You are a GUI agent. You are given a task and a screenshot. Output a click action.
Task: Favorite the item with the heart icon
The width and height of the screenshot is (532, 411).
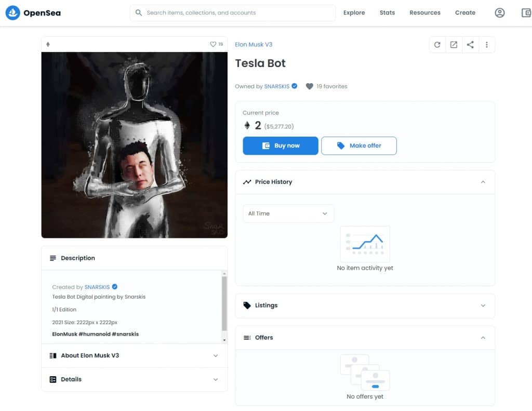(x=213, y=45)
